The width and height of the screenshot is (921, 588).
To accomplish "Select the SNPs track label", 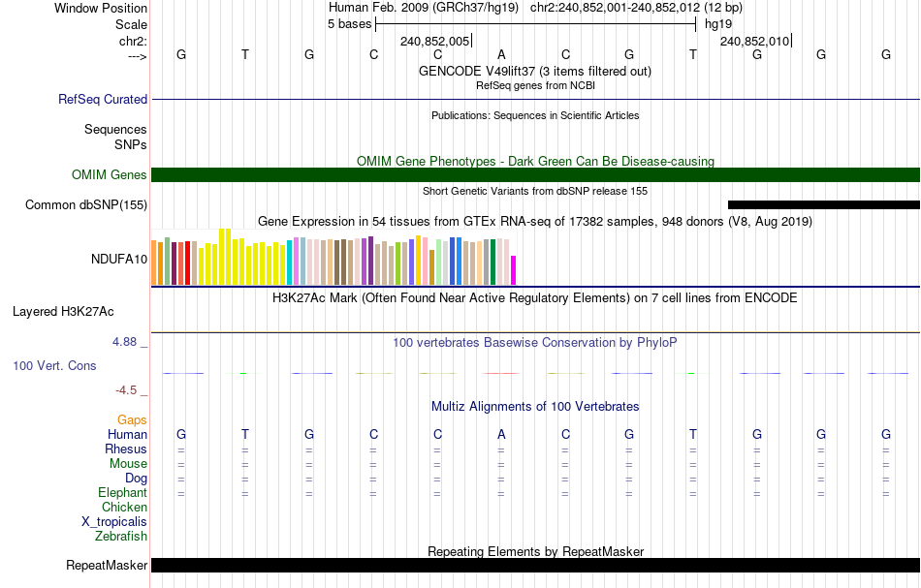I will click(x=131, y=144).
